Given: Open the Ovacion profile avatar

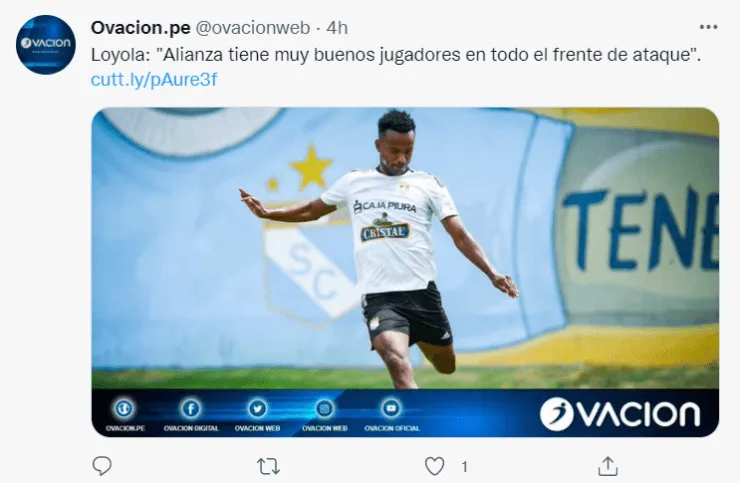Looking at the screenshot, I should click(46, 45).
